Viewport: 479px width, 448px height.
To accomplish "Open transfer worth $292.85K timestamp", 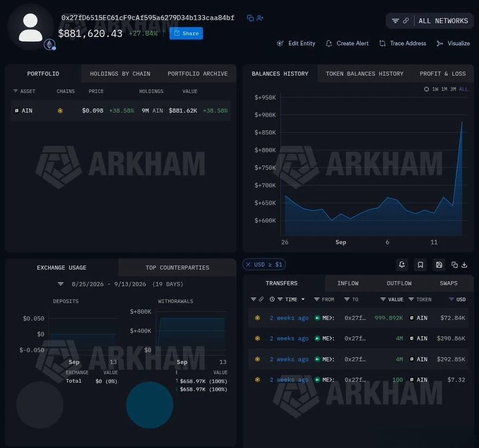I will point(289,359).
